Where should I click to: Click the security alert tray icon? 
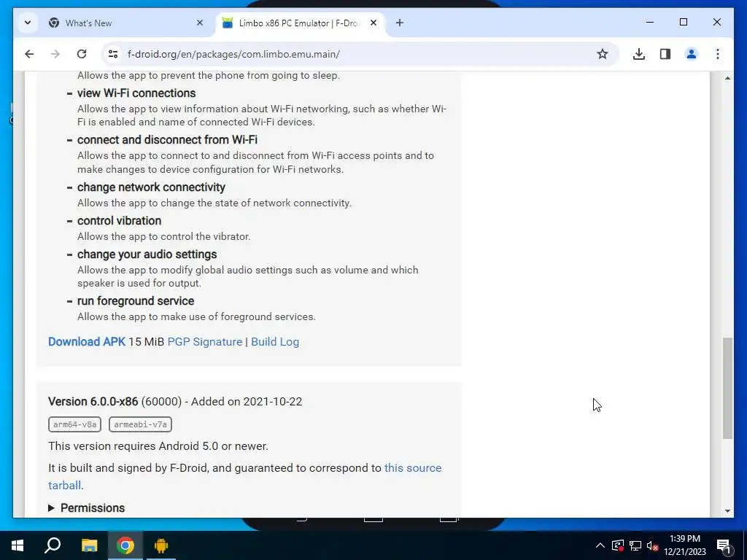[x=617, y=545]
